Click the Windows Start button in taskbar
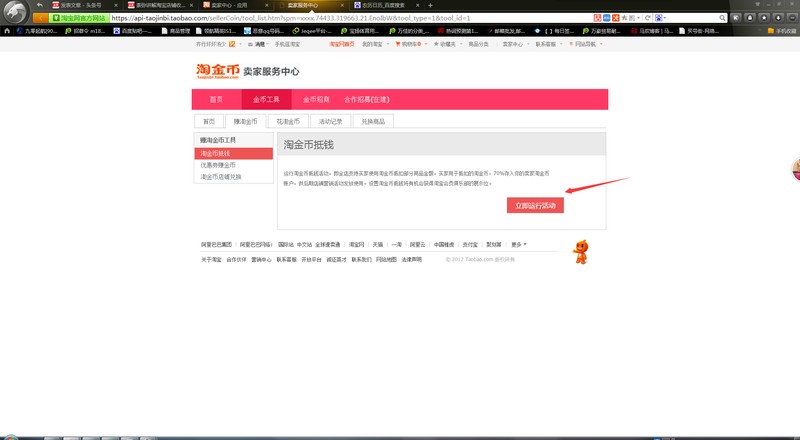The height and width of the screenshot is (440, 800). 10,437
